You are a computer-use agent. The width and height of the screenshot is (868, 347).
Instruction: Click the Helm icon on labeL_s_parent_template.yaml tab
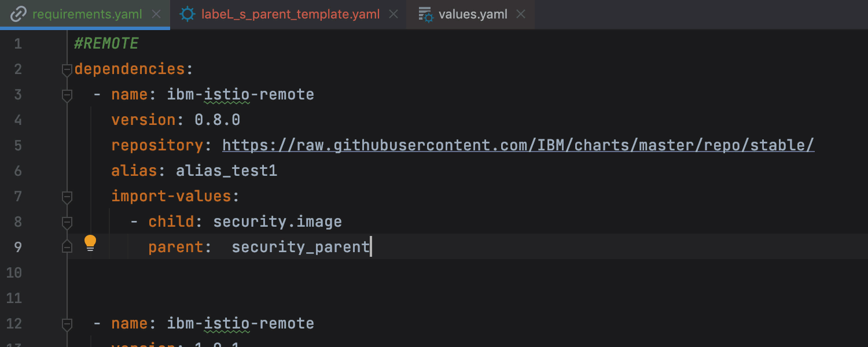pyautogui.click(x=187, y=14)
